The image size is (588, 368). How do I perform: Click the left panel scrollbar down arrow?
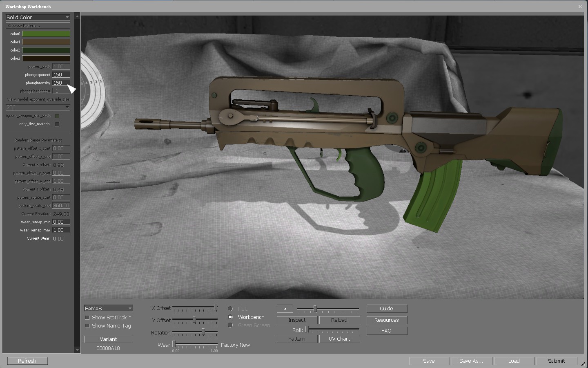77,350
